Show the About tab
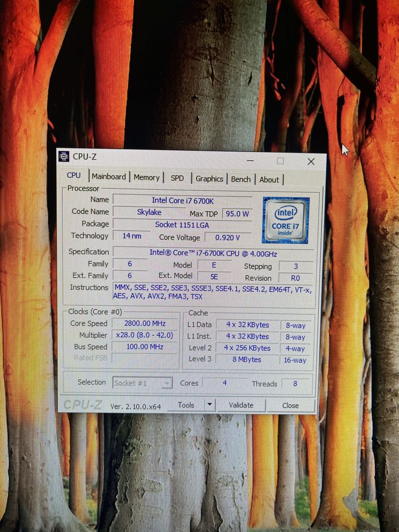This screenshot has width=399, height=532. click(x=269, y=180)
